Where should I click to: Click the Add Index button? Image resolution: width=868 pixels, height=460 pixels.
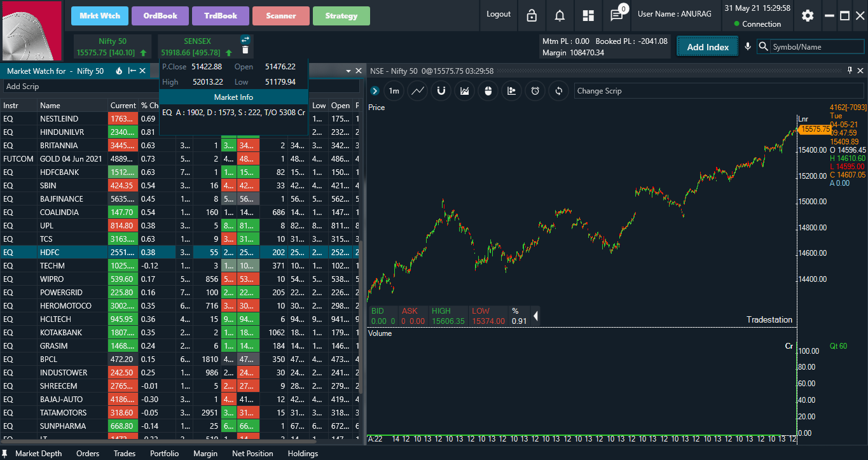708,46
